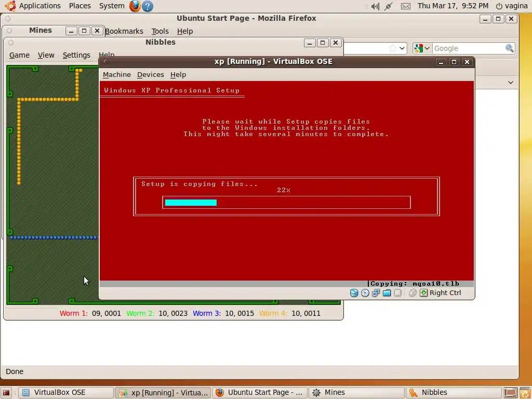Click the network adapters indicator in VirtualBox
532x399 pixels.
coord(376,293)
